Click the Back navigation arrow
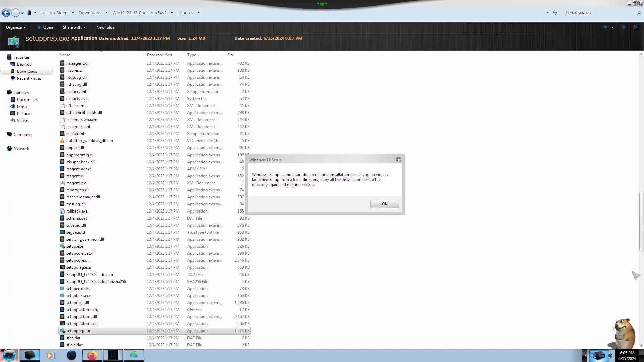The width and height of the screenshot is (644, 362). coord(6,13)
